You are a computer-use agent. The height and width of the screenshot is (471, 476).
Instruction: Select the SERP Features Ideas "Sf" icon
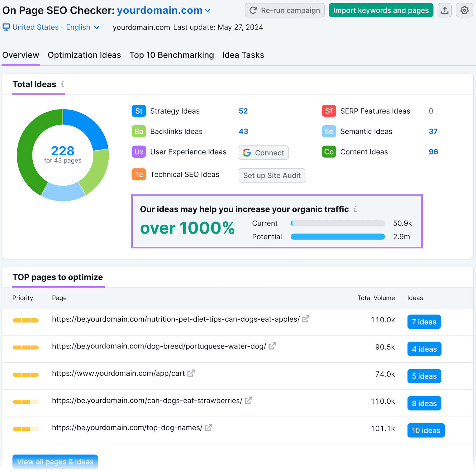tap(328, 111)
